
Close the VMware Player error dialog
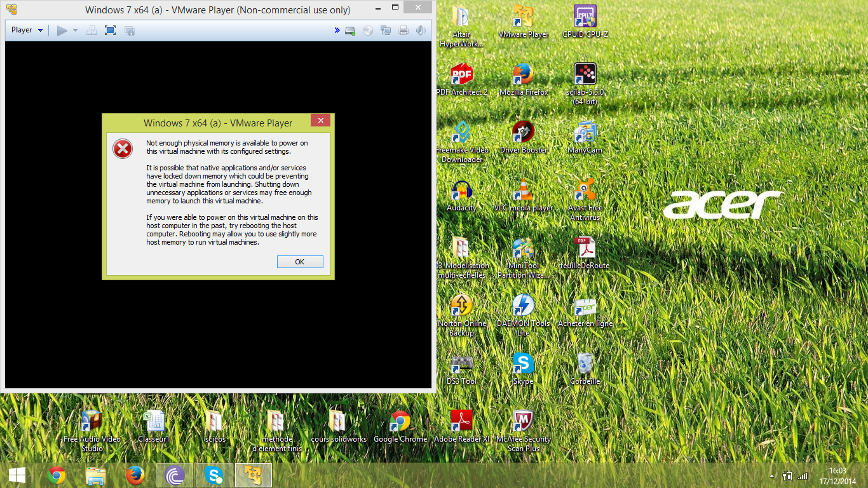[x=320, y=120]
